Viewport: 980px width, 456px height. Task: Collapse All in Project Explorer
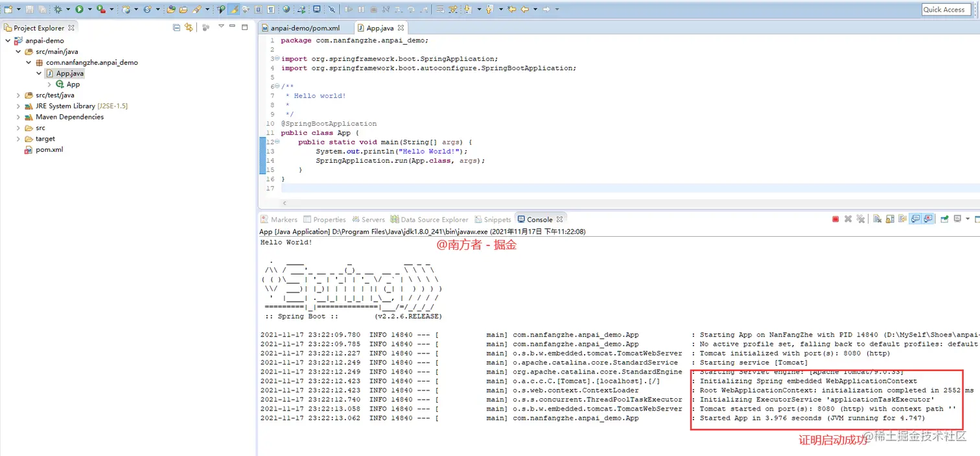[x=176, y=27]
